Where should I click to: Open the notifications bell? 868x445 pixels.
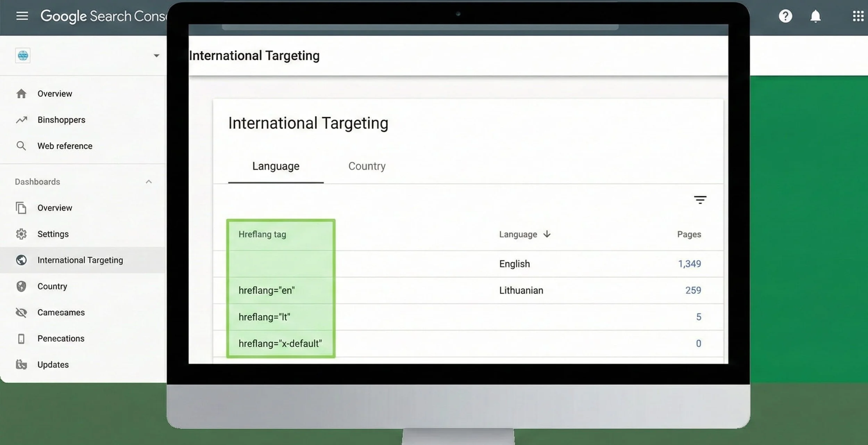pyautogui.click(x=815, y=16)
